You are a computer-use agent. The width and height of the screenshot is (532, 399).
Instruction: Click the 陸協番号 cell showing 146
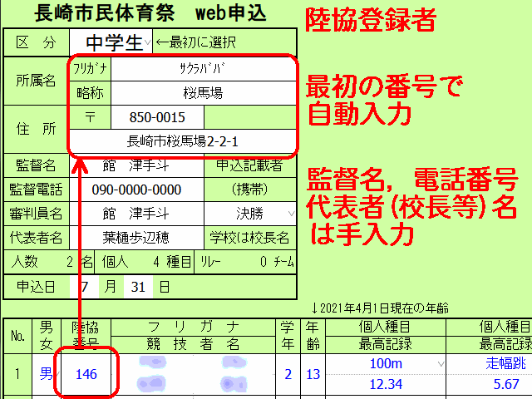(86, 374)
